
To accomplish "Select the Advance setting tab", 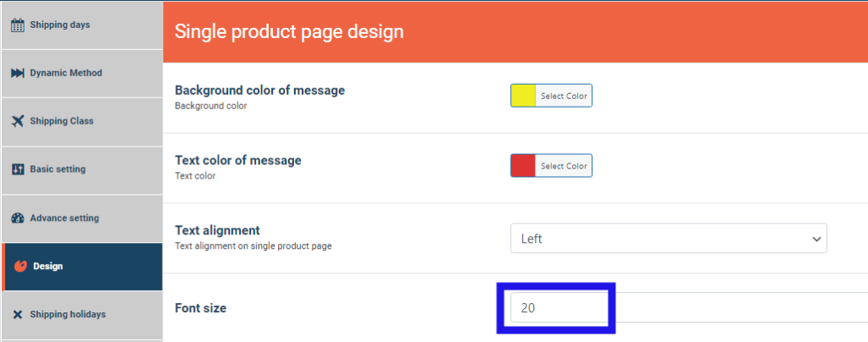I will (64, 218).
